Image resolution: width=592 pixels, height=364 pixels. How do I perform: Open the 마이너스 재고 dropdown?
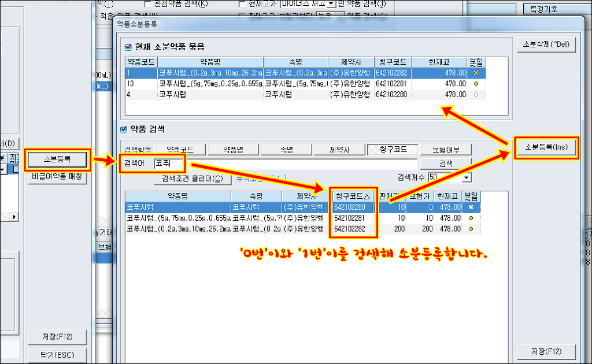pos(331,4)
